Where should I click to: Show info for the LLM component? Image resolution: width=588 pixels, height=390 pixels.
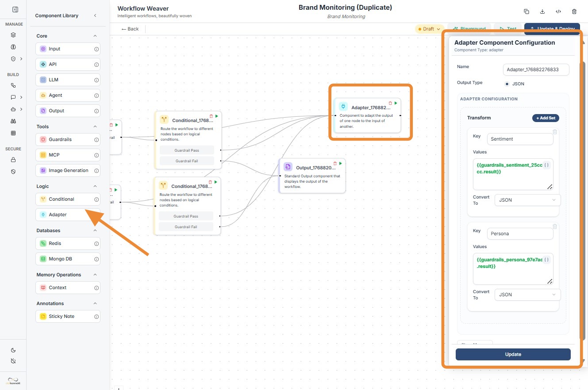(96, 80)
